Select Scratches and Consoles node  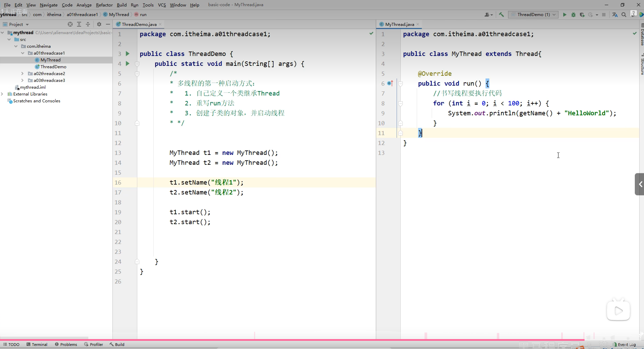37,101
